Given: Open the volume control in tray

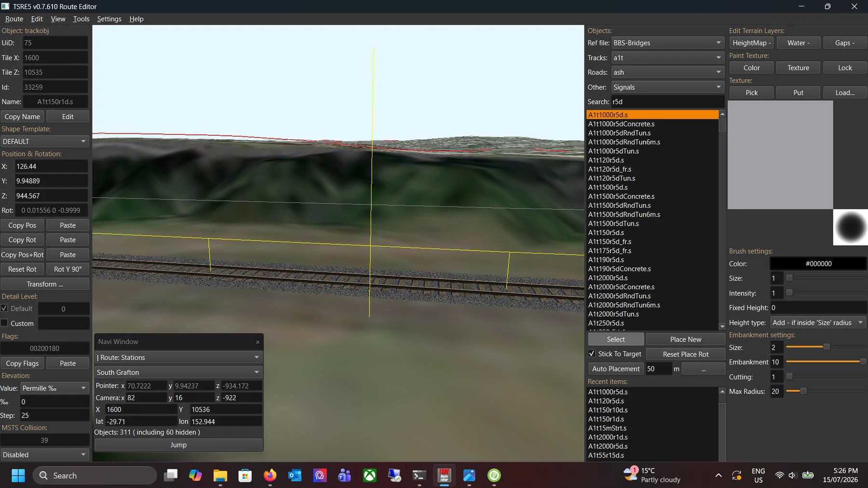Looking at the screenshot, I should (x=792, y=475).
